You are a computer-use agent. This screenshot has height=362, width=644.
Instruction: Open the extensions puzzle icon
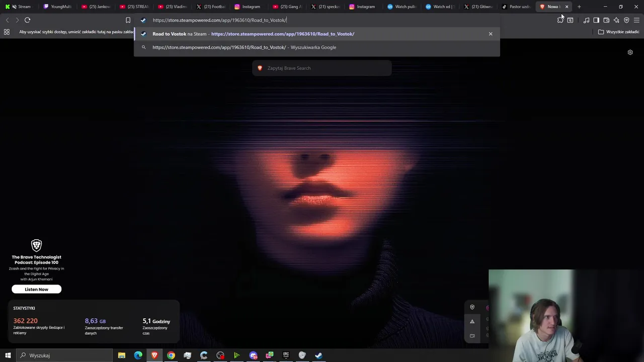click(x=560, y=20)
